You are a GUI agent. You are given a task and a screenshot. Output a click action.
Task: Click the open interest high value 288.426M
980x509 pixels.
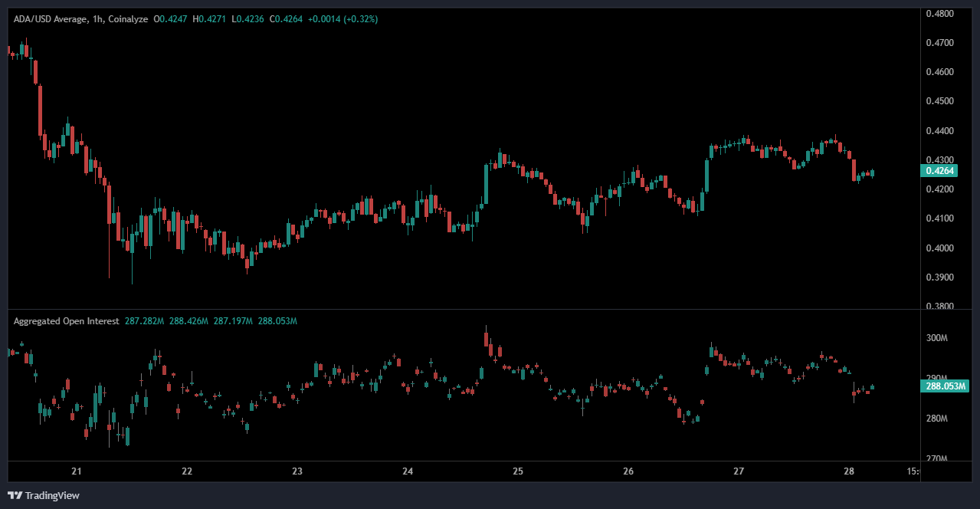pos(190,321)
